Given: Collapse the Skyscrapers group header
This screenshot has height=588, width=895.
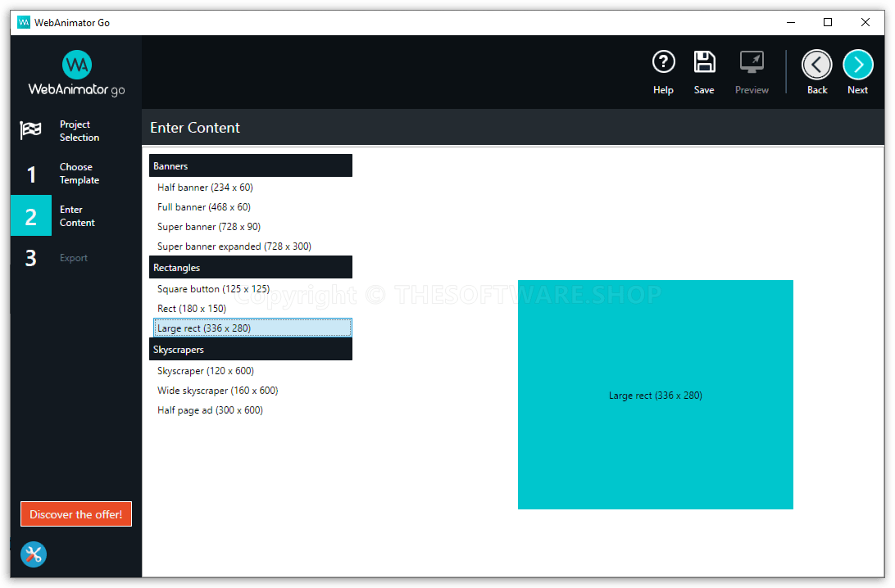Looking at the screenshot, I should point(250,350).
